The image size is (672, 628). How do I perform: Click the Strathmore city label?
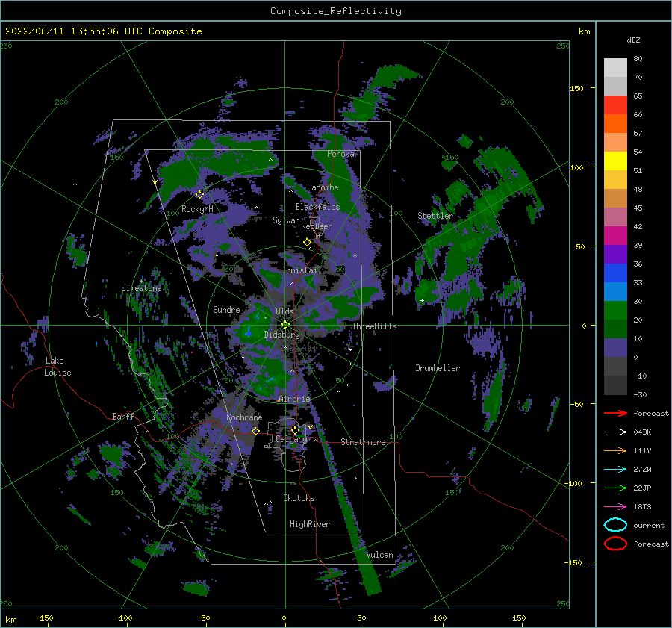363,442
